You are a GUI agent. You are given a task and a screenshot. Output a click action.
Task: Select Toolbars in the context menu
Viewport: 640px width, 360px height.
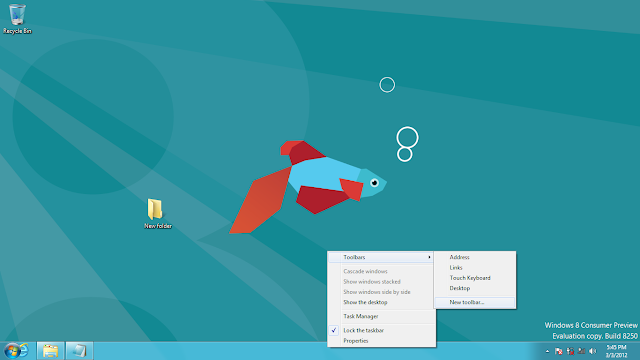click(381, 257)
